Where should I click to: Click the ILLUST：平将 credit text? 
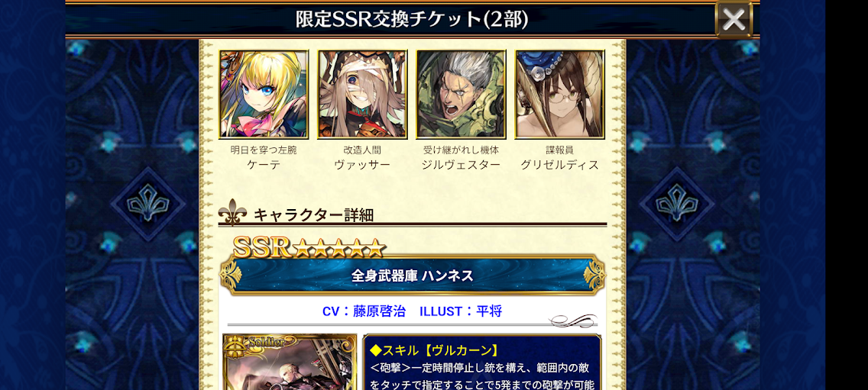(x=461, y=311)
